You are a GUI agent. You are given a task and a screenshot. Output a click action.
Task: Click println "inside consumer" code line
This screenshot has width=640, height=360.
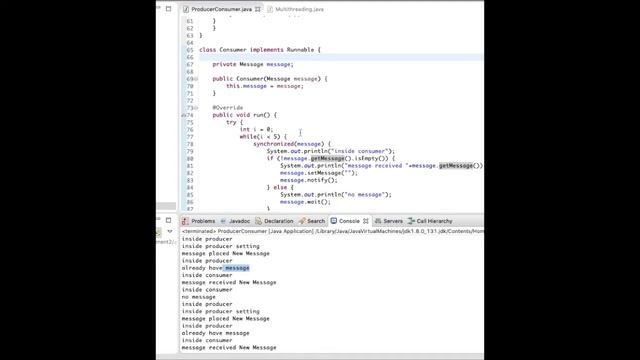point(331,151)
